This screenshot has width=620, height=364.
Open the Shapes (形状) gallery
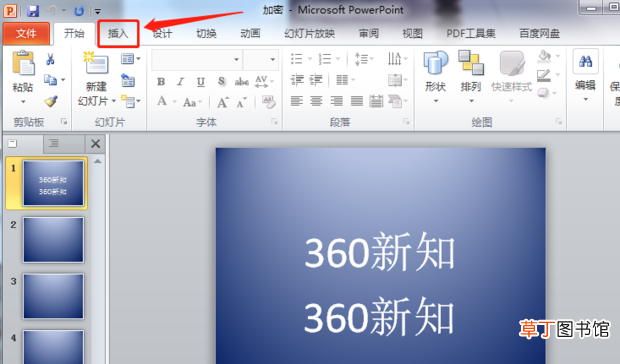pyautogui.click(x=436, y=76)
